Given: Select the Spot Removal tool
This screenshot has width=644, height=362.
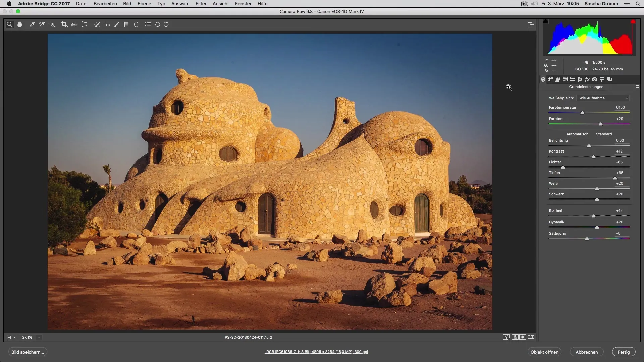Looking at the screenshot, I should pos(97,24).
